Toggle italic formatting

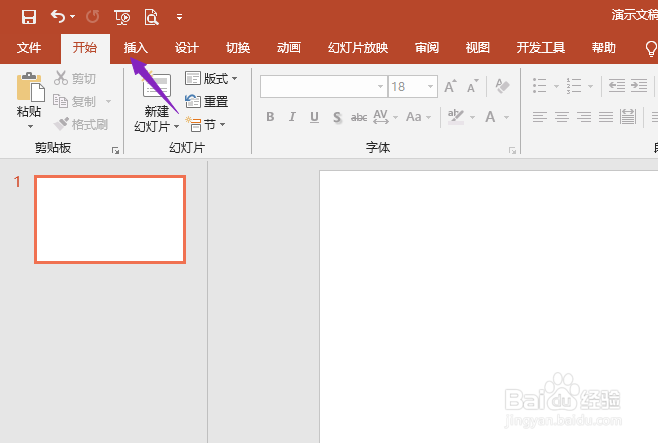292,117
